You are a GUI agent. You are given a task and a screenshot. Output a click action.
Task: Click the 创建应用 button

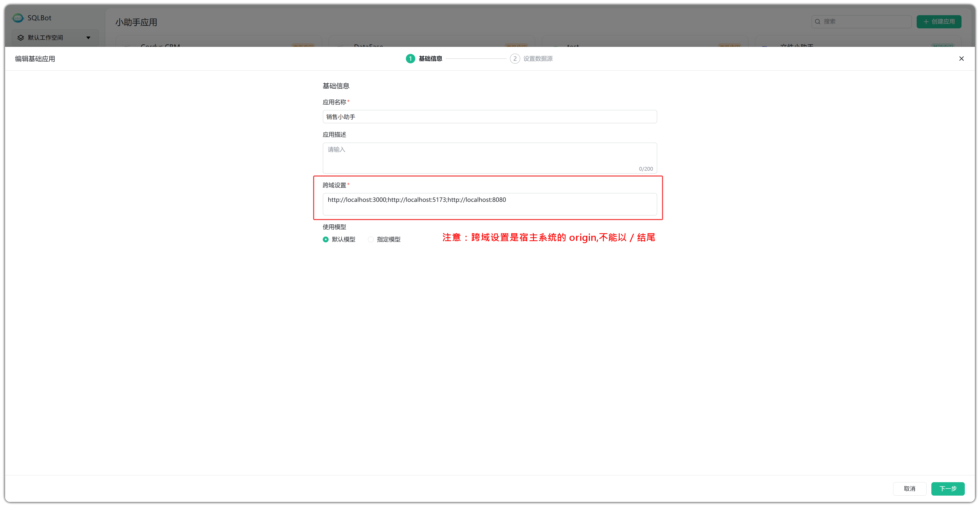938,22
